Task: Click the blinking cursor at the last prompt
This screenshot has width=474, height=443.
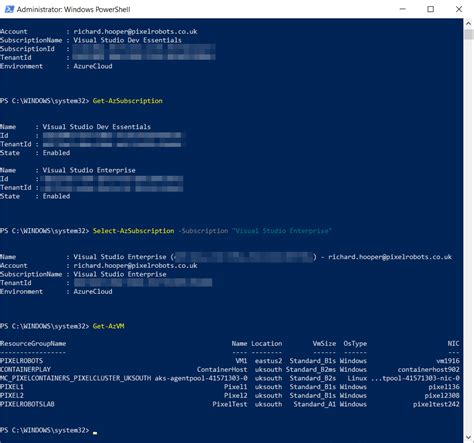Action: 95,433
